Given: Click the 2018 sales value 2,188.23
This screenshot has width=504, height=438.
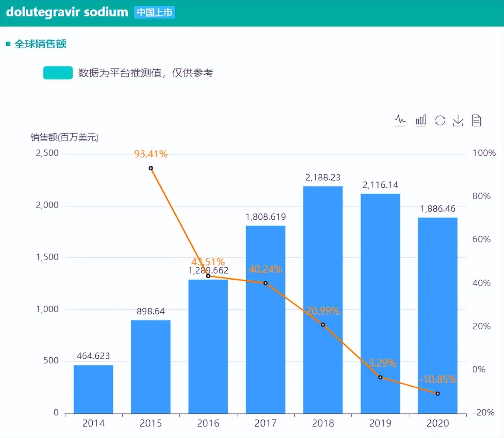Looking at the screenshot, I should pos(322,178).
